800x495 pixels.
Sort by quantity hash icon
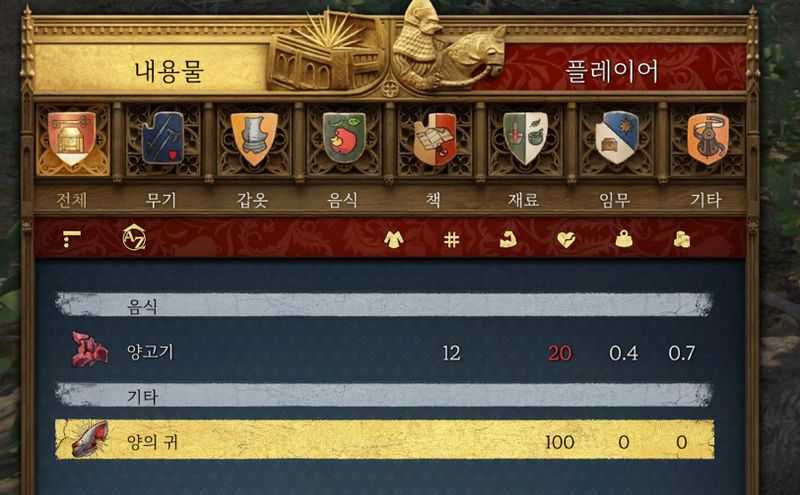(451, 239)
